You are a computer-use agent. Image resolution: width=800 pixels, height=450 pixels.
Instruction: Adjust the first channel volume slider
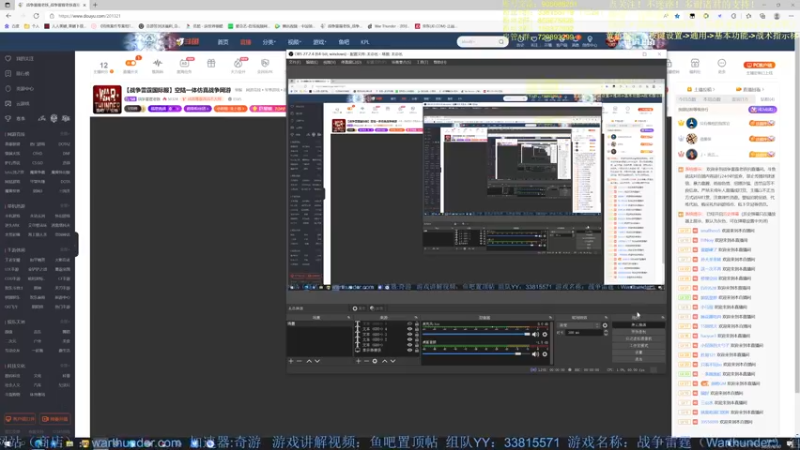coord(477,335)
